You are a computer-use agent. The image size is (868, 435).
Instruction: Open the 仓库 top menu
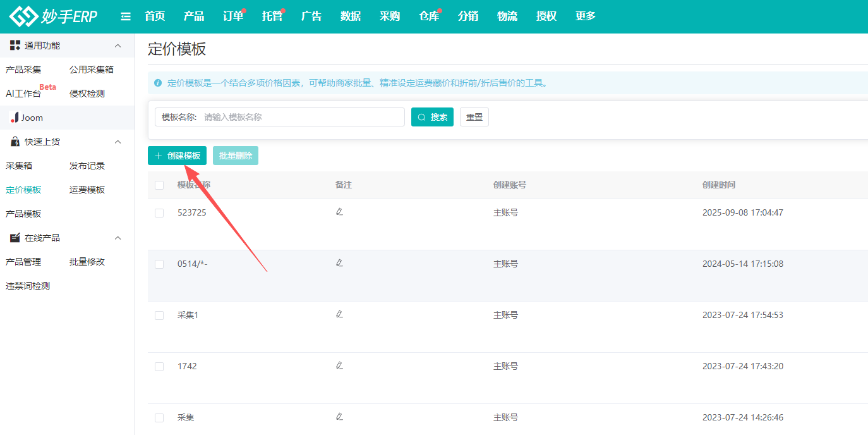tap(429, 16)
